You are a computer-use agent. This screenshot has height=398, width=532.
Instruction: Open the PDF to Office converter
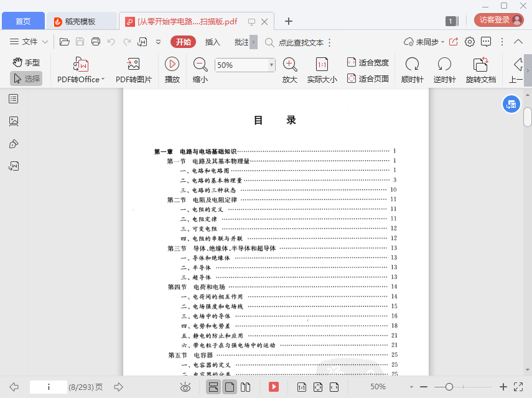click(81, 70)
